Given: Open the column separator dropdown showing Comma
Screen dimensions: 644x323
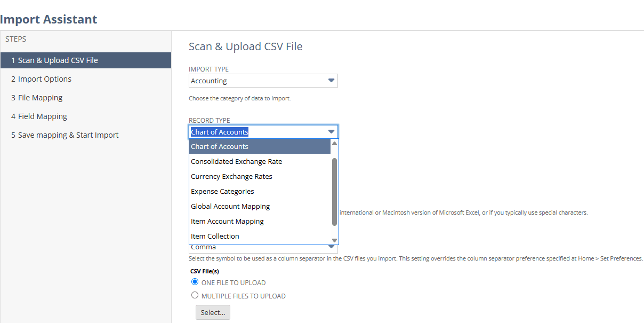Looking at the screenshot, I should coord(263,247).
